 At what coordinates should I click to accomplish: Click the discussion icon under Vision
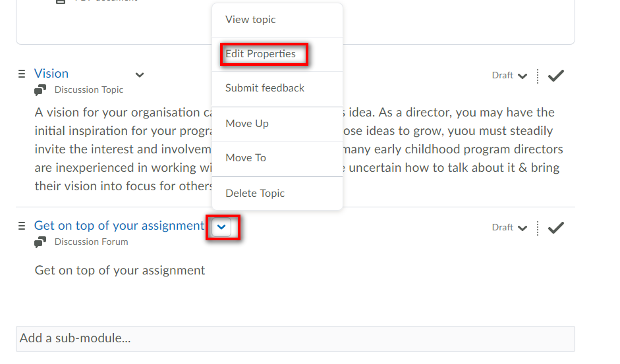(x=40, y=90)
